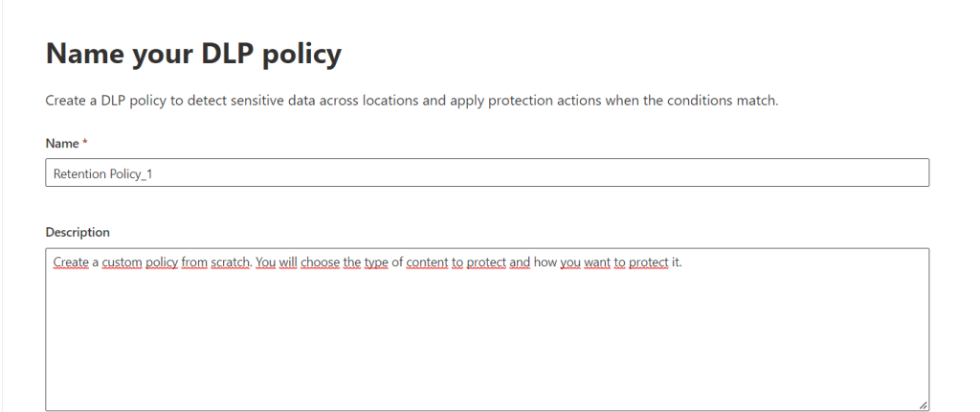Click the Name input field

tap(486, 172)
